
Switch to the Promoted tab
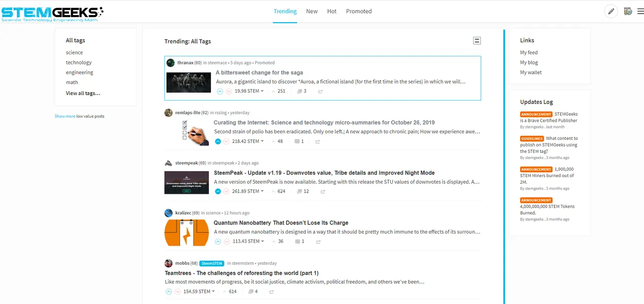click(x=359, y=11)
